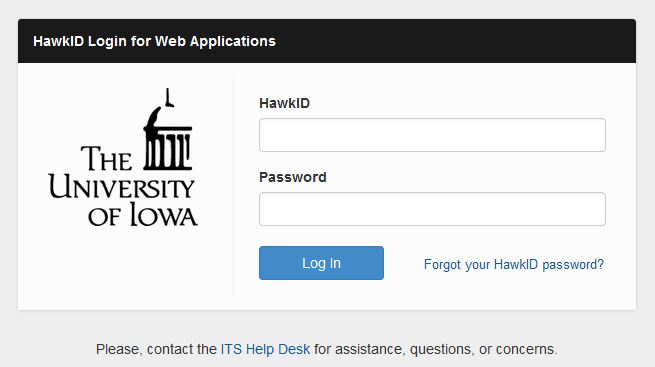
Task: Focus the Password text field
Action: pyautogui.click(x=432, y=209)
